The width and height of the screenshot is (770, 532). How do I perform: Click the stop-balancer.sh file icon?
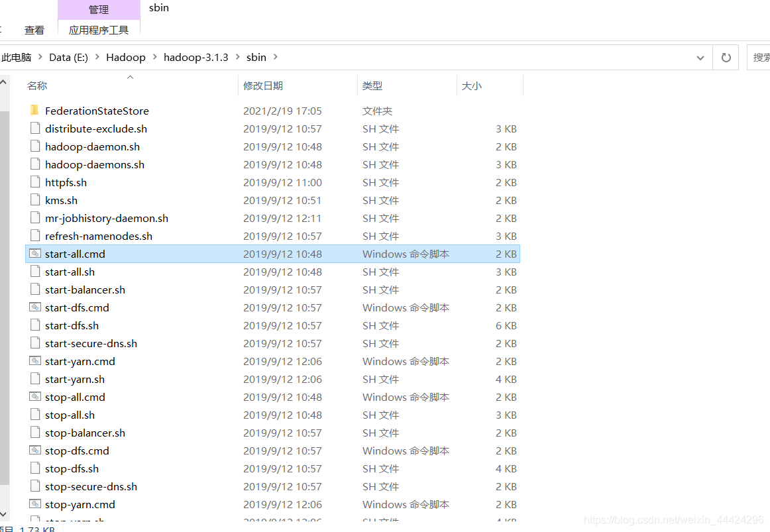coord(35,433)
